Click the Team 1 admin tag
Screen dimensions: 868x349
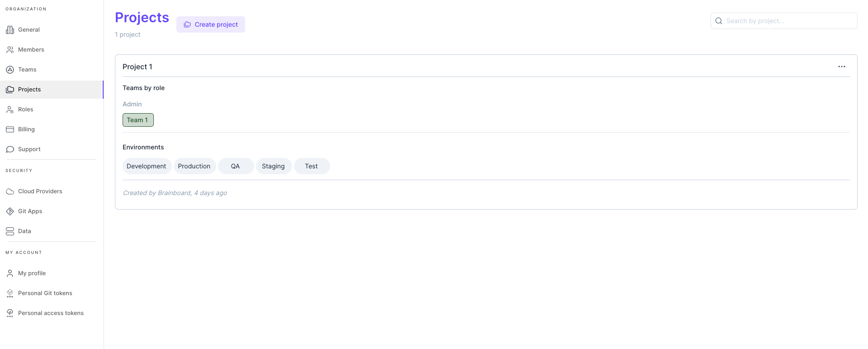[x=138, y=120]
